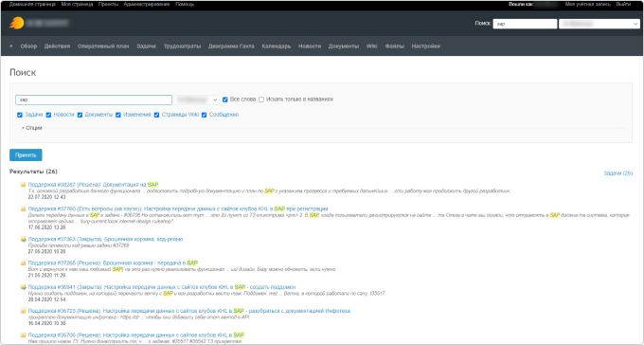Viewport: 644px width, 345px height.
Task: Click the ticket icon beside issue #37268
Action: point(24,263)
